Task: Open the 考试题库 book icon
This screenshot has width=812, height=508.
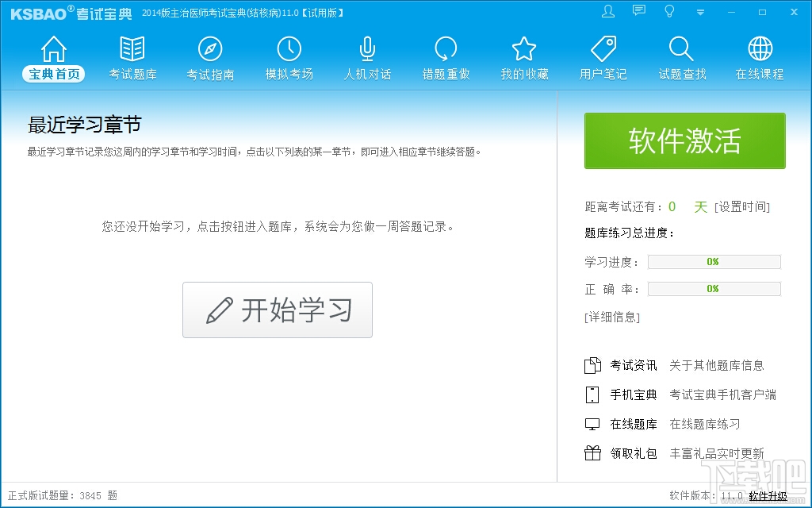Action: (132, 48)
